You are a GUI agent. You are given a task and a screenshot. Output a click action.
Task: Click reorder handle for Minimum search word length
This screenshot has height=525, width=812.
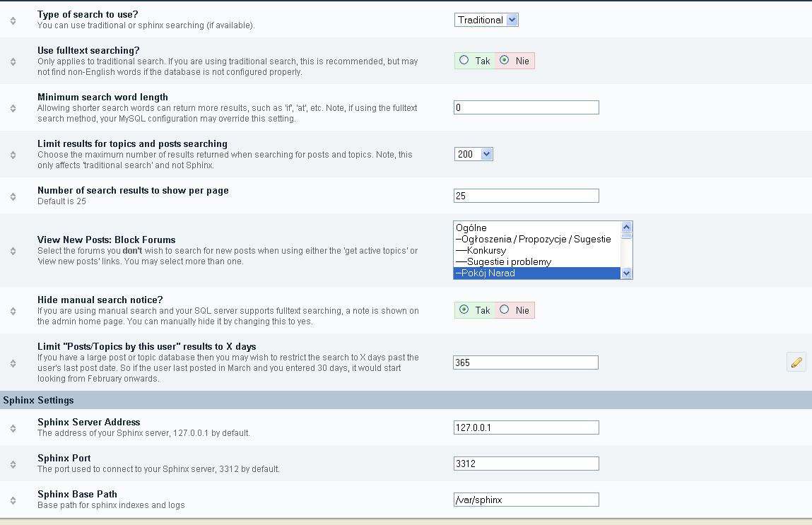13,108
